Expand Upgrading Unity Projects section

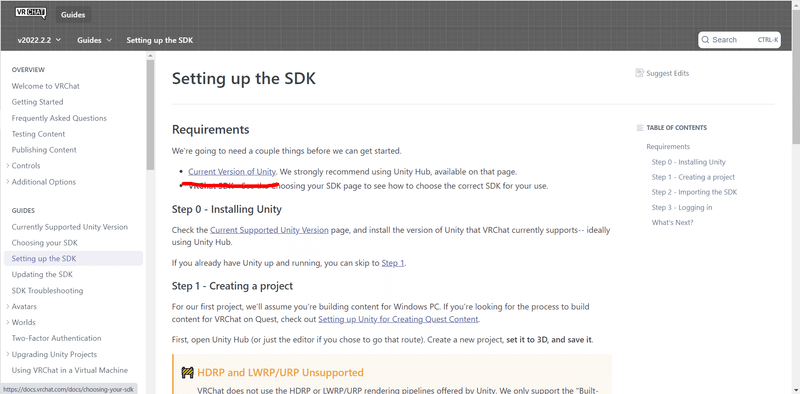8,354
